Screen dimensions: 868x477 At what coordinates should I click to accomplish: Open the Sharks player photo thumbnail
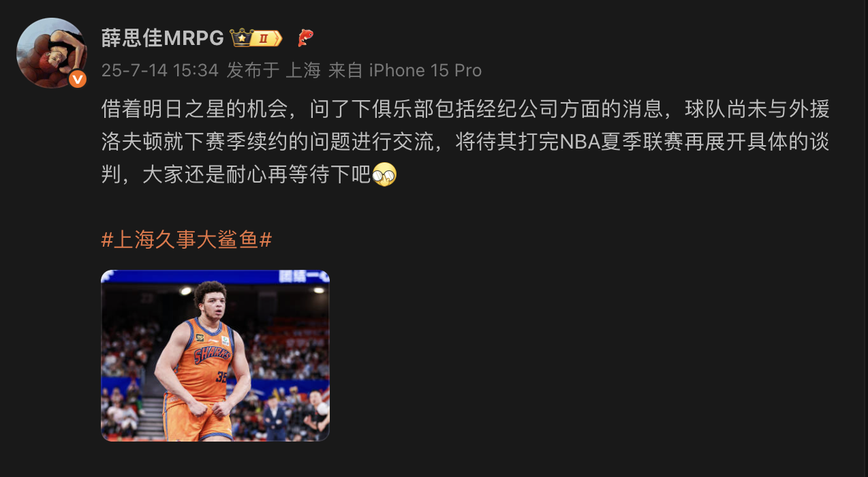pyautogui.click(x=215, y=356)
